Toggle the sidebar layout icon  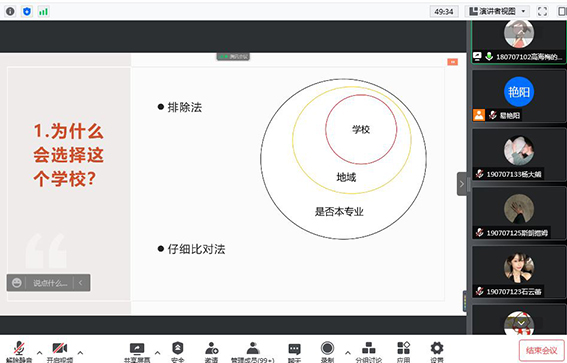click(562, 12)
